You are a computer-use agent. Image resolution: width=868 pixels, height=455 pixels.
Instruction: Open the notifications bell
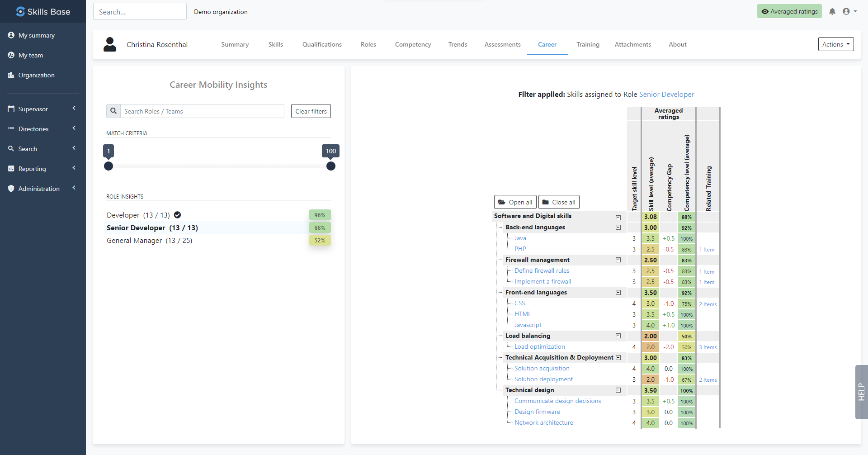tap(832, 11)
